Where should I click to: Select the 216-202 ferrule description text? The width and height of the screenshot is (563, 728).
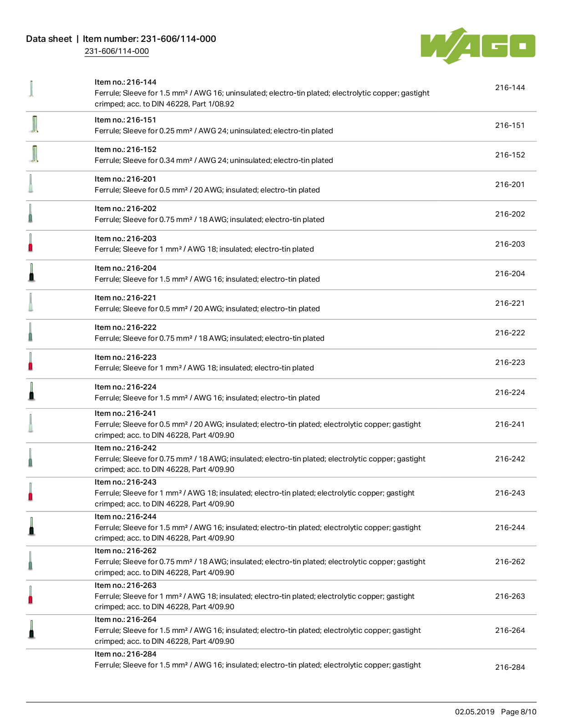(209, 220)
